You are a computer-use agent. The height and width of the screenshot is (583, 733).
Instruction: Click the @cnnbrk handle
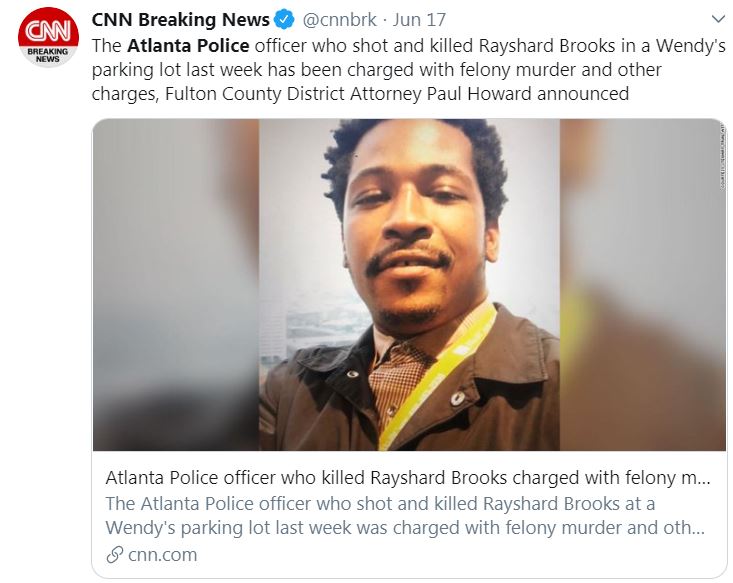point(339,20)
